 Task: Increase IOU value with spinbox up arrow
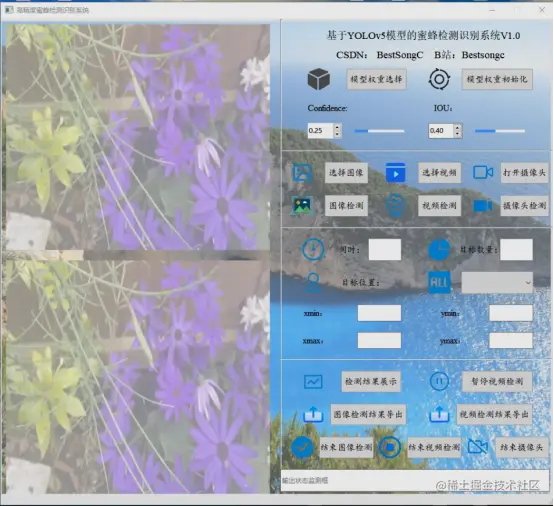(458, 127)
